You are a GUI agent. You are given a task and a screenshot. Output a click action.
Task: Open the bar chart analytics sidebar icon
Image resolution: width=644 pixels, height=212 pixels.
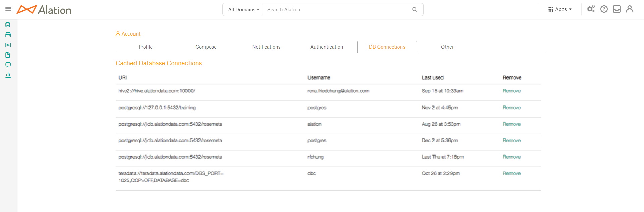[x=8, y=75]
